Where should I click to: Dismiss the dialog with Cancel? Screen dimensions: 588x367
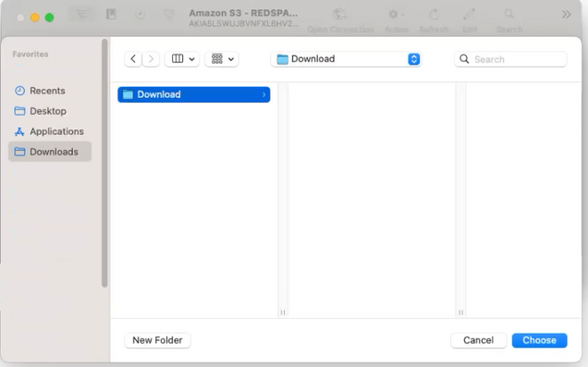pyautogui.click(x=479, y=340)
